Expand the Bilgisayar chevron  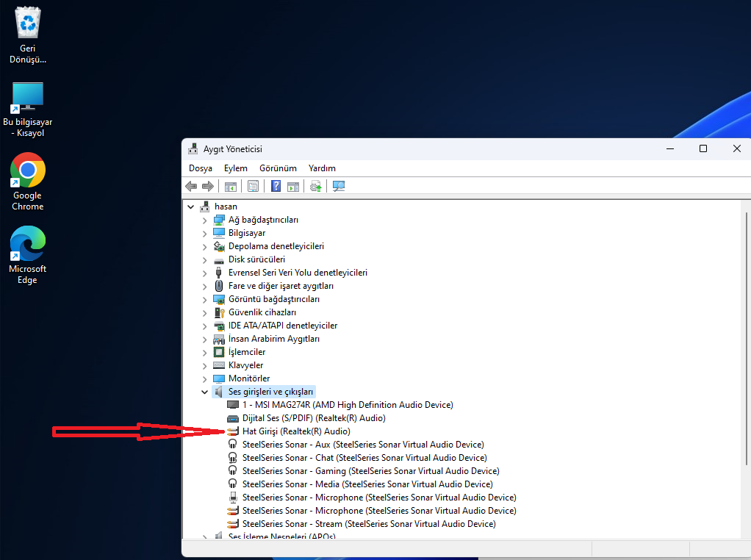[204, 234]
